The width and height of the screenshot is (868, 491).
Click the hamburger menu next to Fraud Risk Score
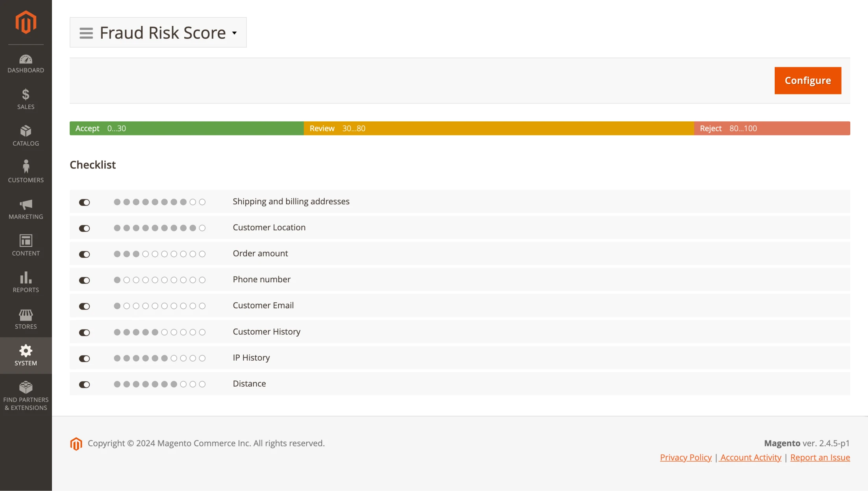[86, 32]
